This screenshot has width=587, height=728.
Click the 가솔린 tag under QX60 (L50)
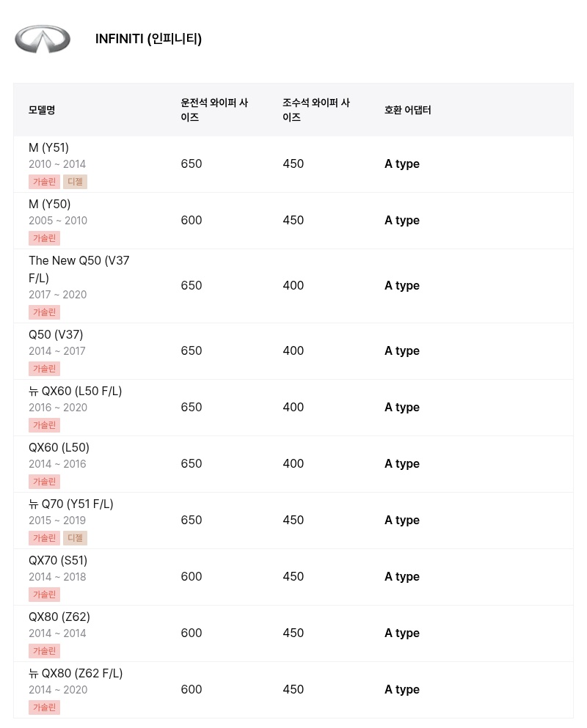coord(44,482)
